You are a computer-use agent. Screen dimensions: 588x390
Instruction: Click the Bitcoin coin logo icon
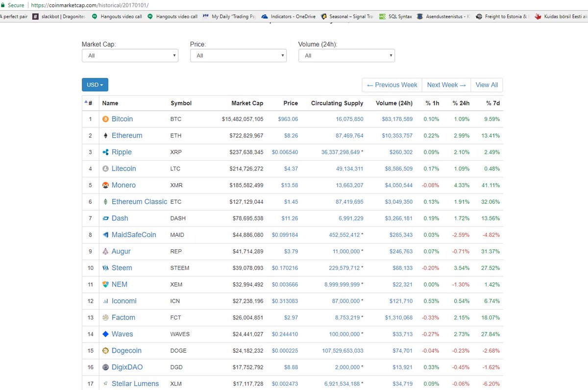click(105, 119)
